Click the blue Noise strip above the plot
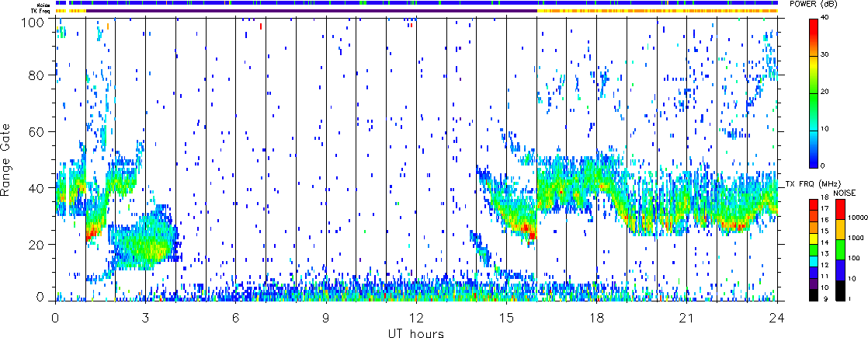Viewport: 868px width, 338px height. (x=417, y=3)
